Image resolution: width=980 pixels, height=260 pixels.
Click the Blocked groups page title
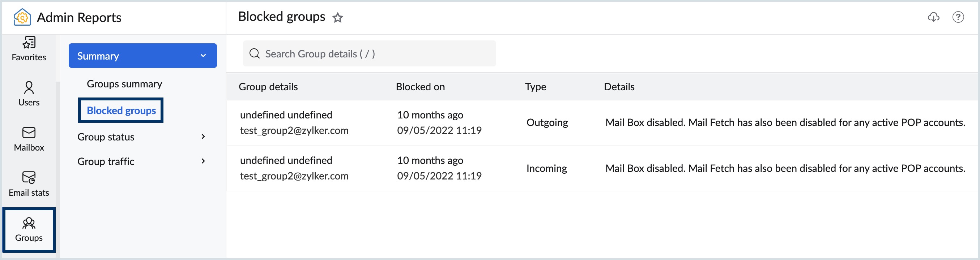coord(281,17)
